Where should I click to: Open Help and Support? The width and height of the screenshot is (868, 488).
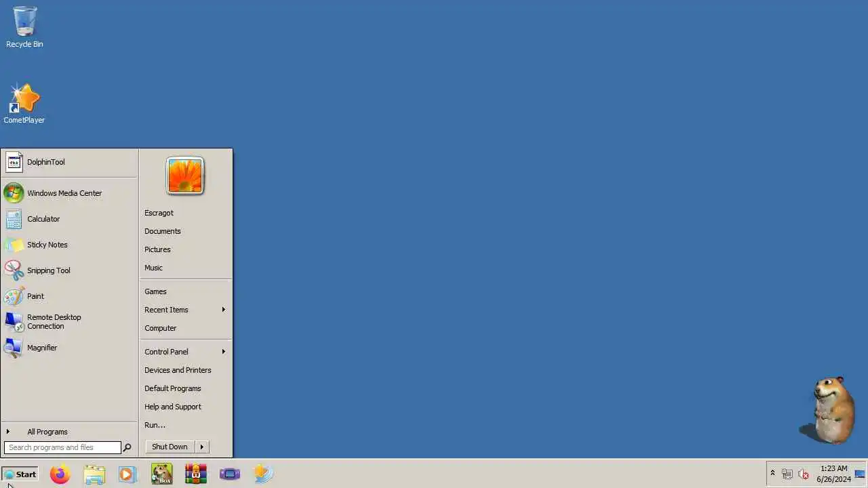(x=185, y=407)
